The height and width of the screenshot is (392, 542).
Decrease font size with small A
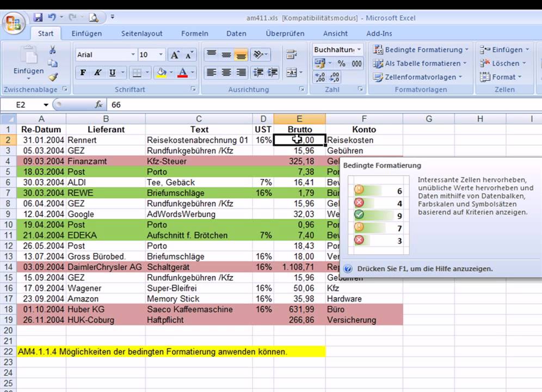coord(189,54)
